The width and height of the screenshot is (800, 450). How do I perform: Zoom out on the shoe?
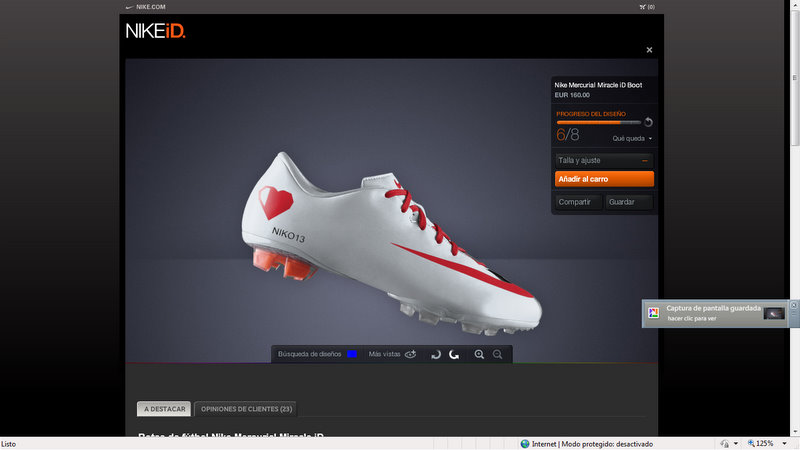497,355
